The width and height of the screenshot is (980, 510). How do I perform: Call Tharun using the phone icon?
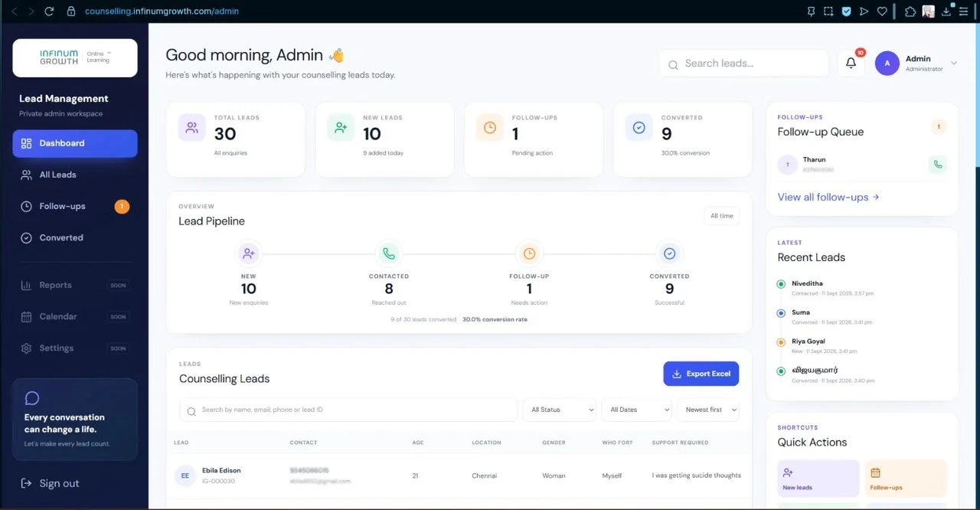click(937, 165)
